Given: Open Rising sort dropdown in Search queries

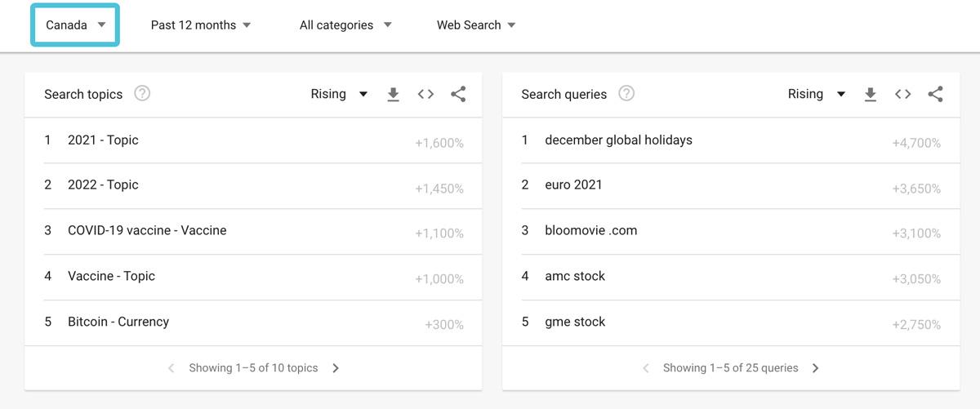Looking at the screenshot, I should tap(816, 95).
